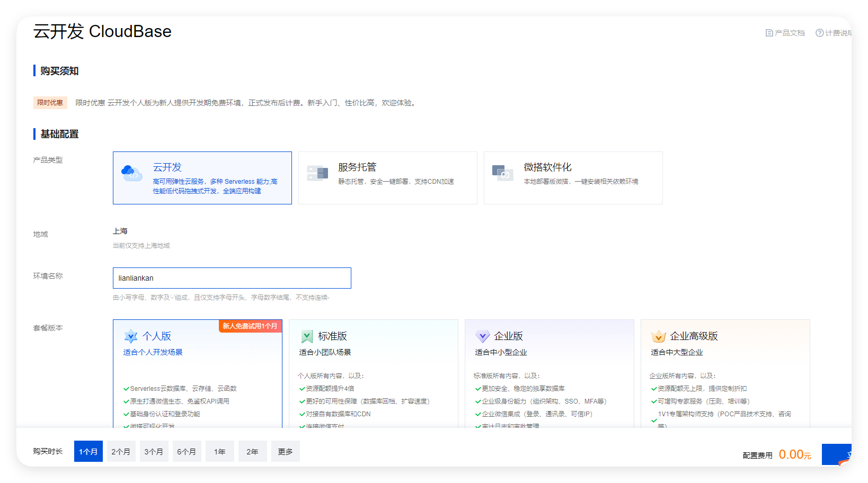
Task: Choose the 企业高级版 package plan
Action: (725, 373)
